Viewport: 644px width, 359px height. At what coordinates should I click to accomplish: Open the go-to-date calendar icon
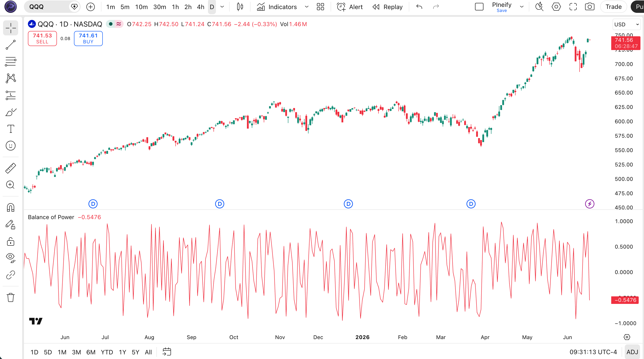[x=167, y=352]
